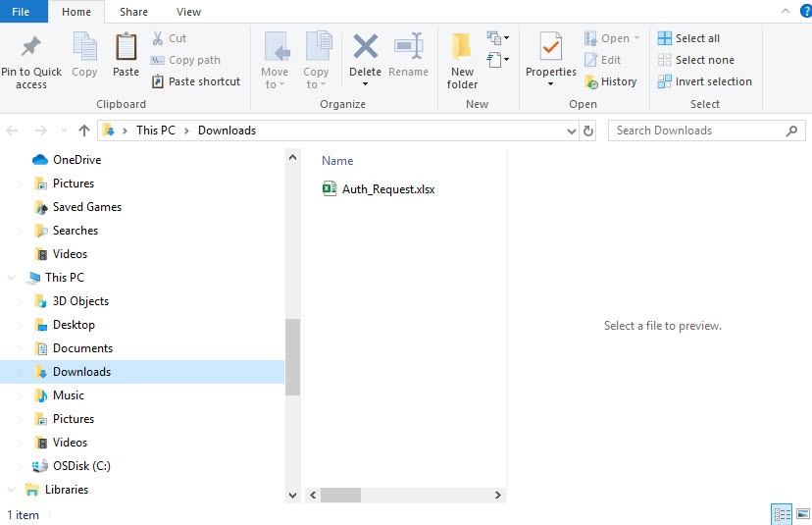
Task: Switch to the View ribbon tab
Action: click(188, 12)
